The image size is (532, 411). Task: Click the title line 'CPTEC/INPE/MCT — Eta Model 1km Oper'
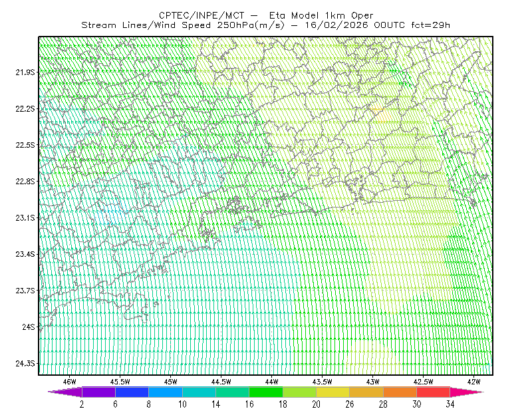click(x=266, y=15)
